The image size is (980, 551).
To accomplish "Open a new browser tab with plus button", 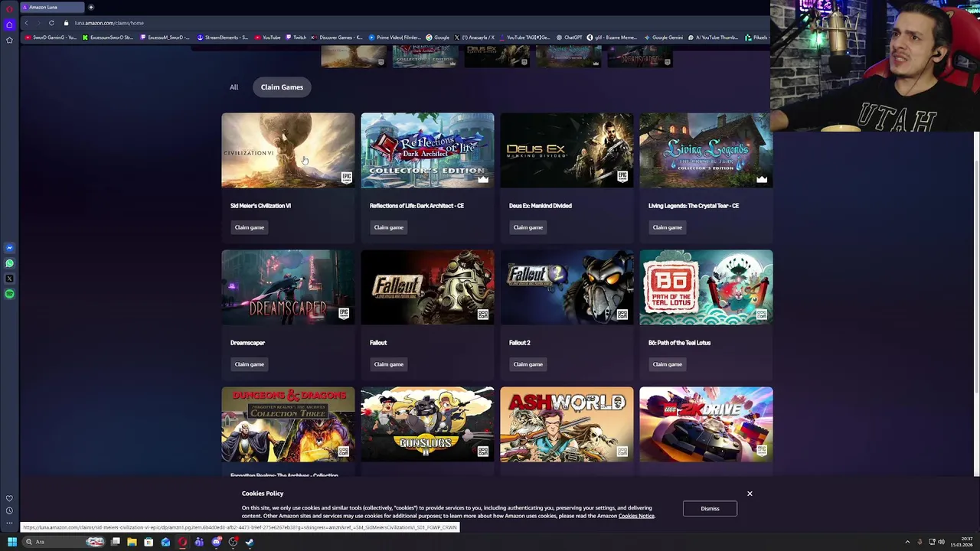I will click(x=90, y=7).
